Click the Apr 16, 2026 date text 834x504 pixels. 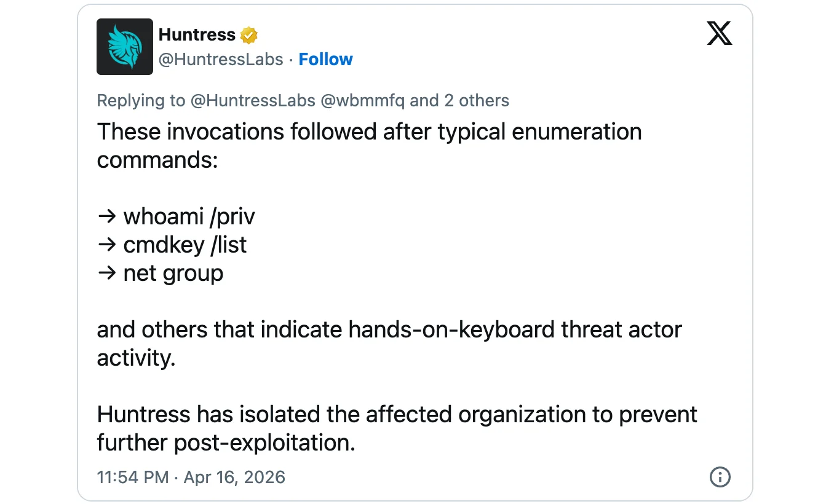(234, 477)
